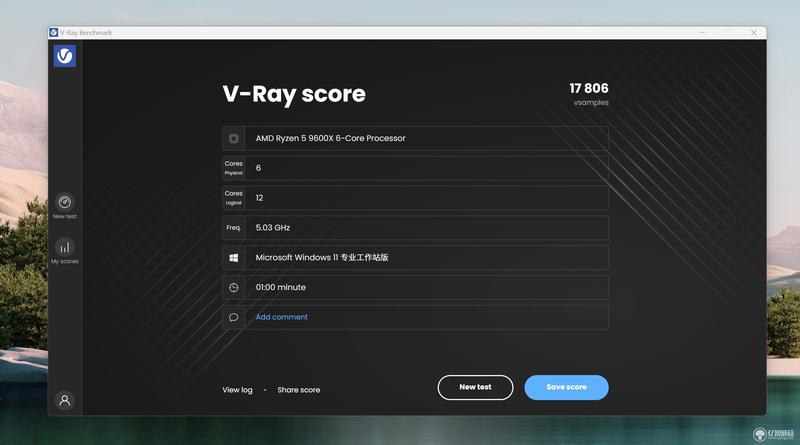Click the clock icon beside 01:00 minute
This screenshot has width=800, height=445.
coord(234,287)
